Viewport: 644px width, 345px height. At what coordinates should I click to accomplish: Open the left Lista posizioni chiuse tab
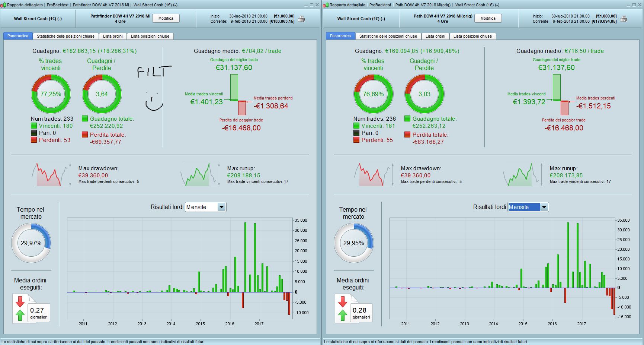tap(150, 36)
